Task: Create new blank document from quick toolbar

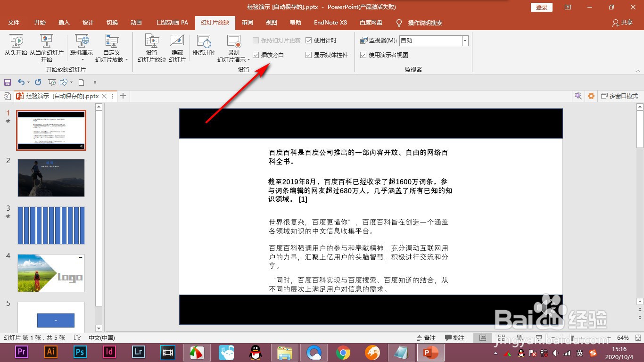Action: (81, 82)
